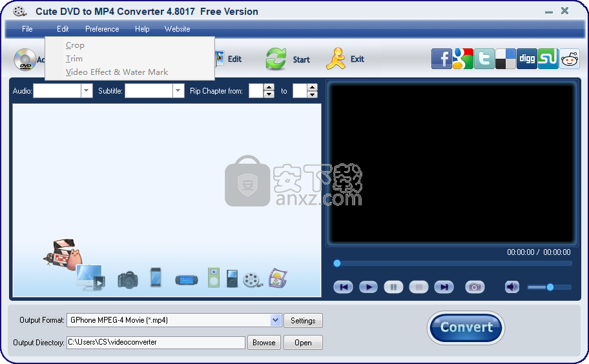589x364 pixels.
Task: Click the green Start conversion icon
Action: click(276, 59)
